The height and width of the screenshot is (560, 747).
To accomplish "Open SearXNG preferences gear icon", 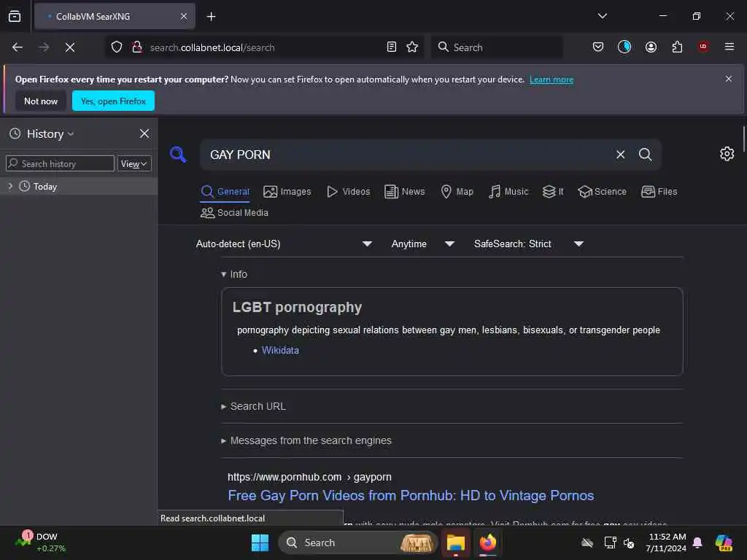I will 727,154.
